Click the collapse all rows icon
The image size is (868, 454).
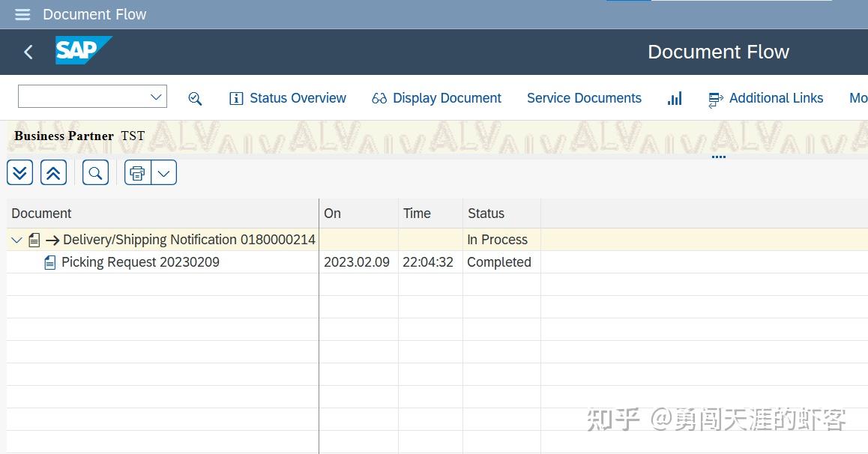(x=53, y=172)
